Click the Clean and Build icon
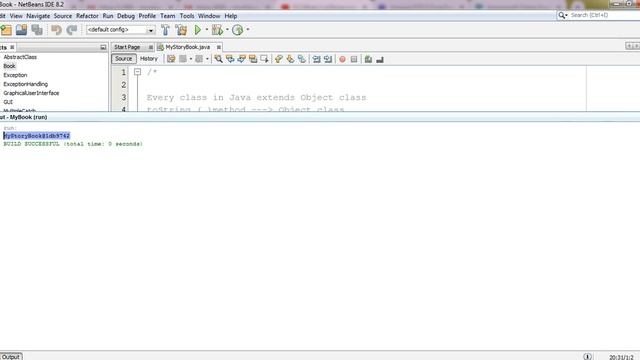The width and height of the screenshot is (640, 360). (181, 30)
